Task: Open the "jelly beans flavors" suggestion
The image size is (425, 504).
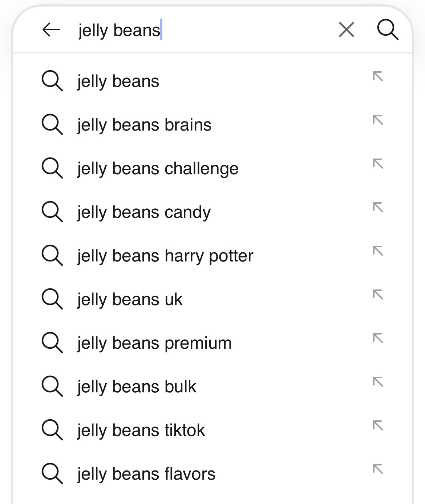Action: [x=146, y=474]
